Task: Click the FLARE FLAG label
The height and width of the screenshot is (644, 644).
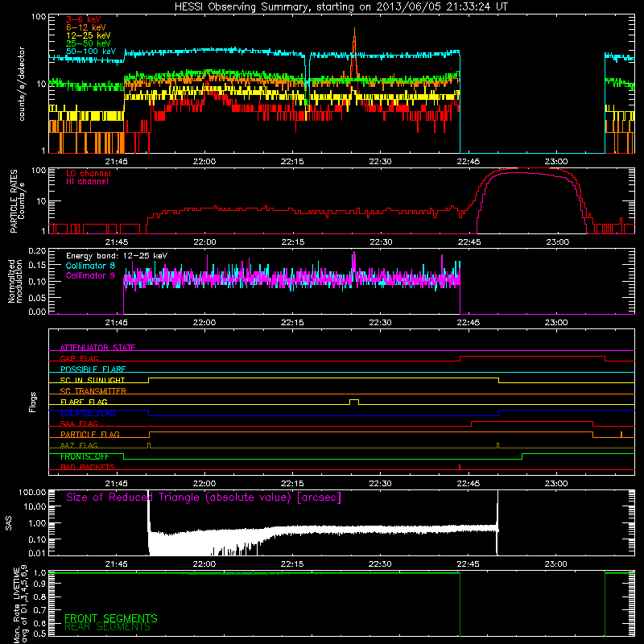Action: pos(84,402)
